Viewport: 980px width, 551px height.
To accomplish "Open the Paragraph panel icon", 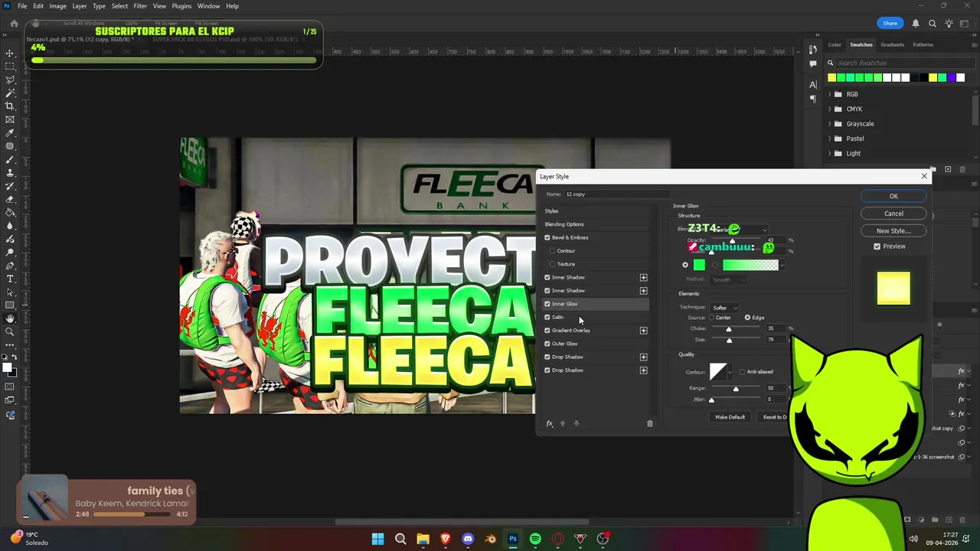I will 813,99.
